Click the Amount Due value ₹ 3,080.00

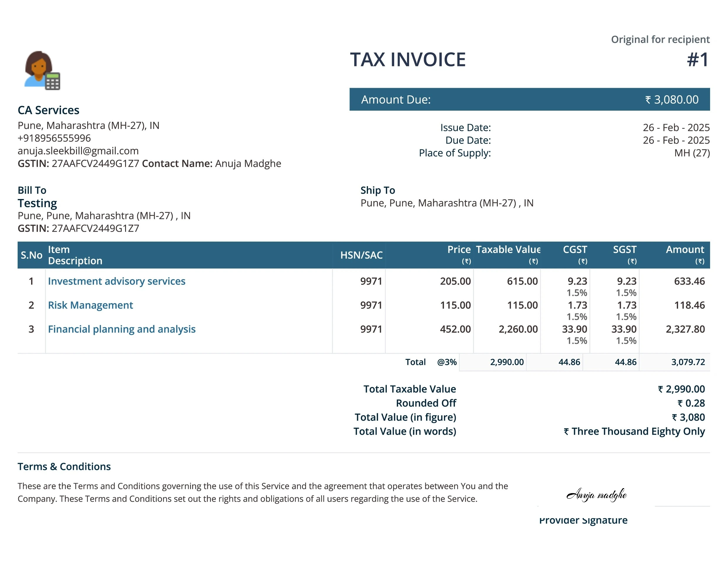[x=672, y=100]
